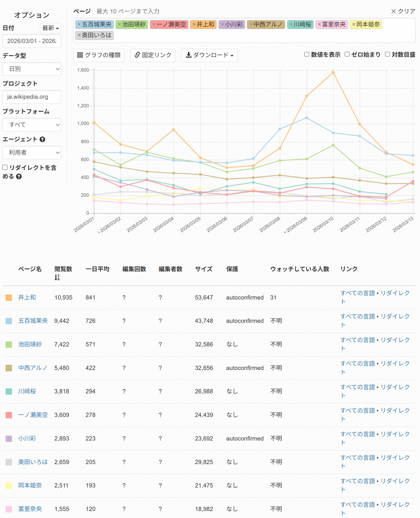Remove the 五百城茉央 tag with its x icon
420x518 pixels.
79,24
